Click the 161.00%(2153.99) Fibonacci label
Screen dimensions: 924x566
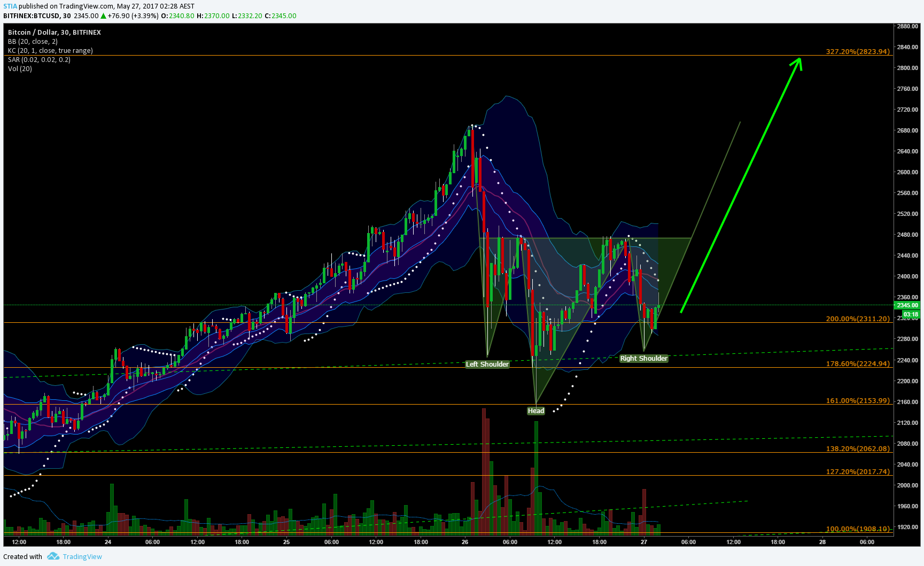[x=858, y=401]
